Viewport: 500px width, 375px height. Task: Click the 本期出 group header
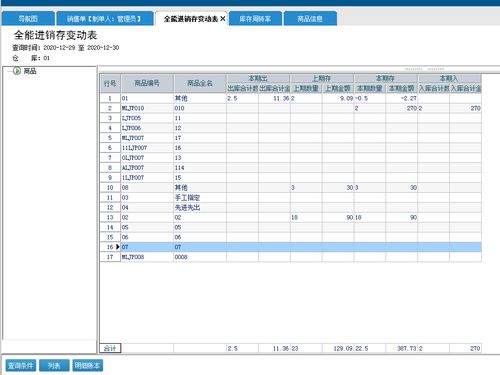coord(258,79)
